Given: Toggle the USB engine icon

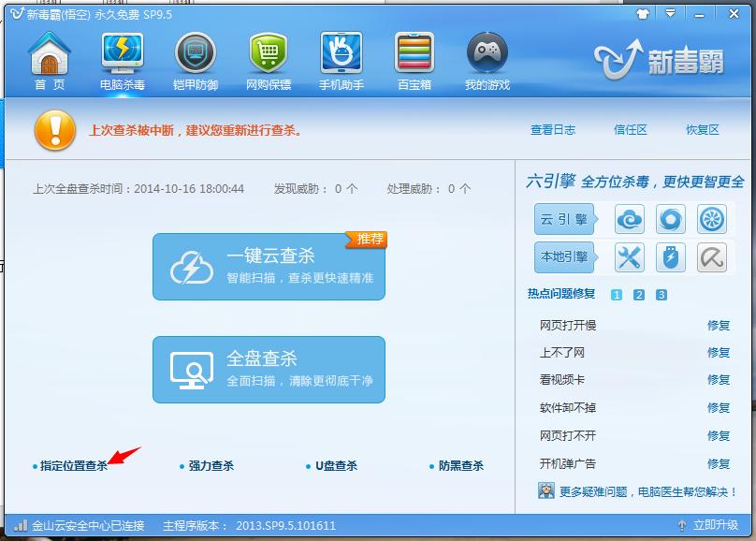Looking at the screenshot, I should pos(671,256).
